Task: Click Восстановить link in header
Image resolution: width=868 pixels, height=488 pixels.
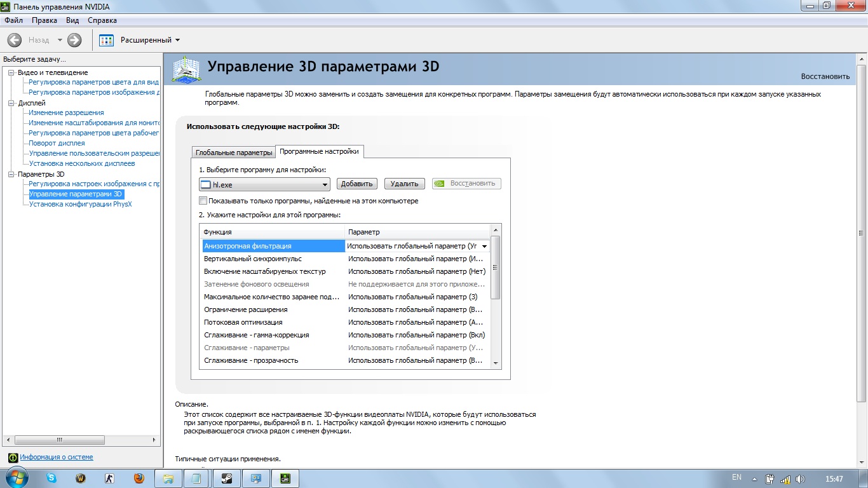Action: coord(825,76)
